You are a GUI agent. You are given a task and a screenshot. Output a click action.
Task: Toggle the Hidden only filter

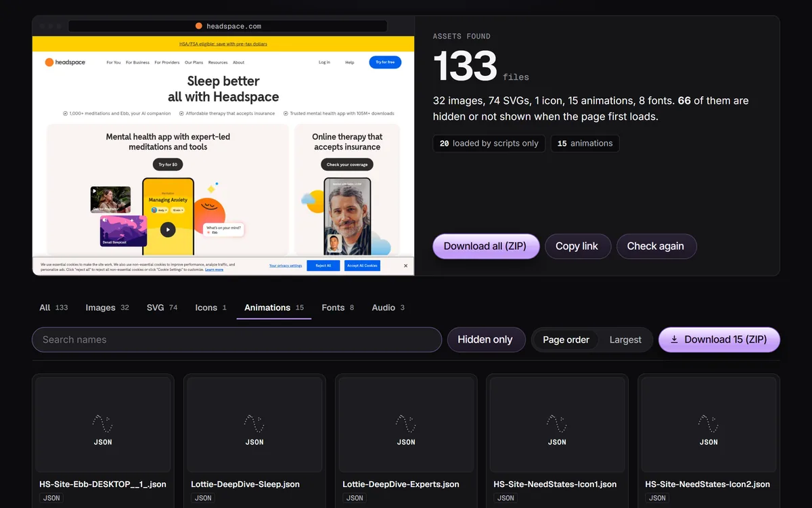tap(485, 340)
